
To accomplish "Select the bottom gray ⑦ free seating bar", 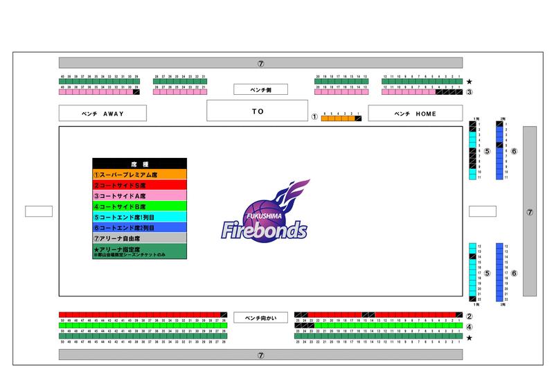I will click(x=261, y=355).
